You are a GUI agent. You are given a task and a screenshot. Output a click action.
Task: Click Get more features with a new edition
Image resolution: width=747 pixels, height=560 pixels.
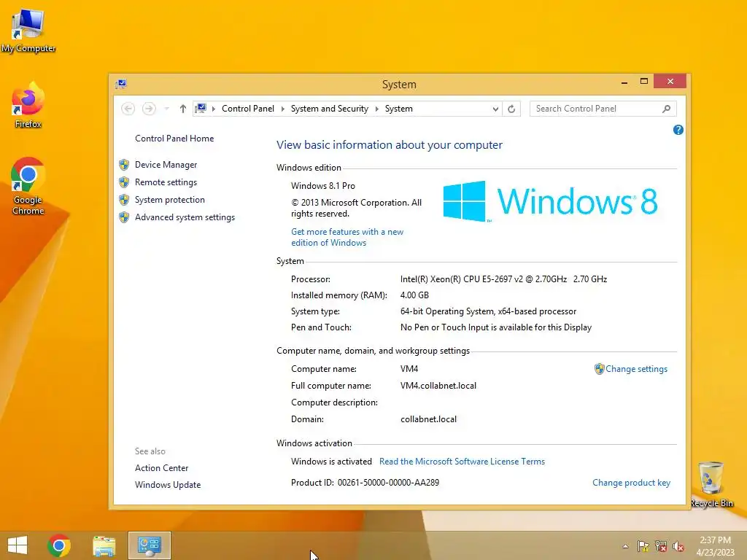[x=347, y=237]
